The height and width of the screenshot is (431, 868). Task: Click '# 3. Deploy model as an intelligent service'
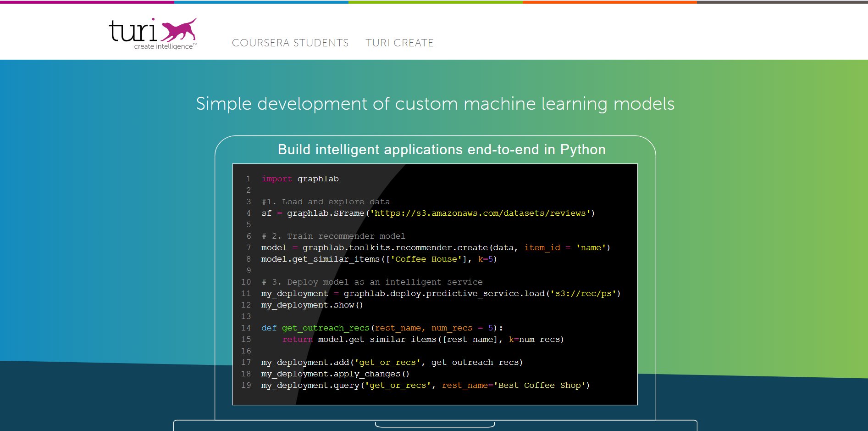[372, 282]
